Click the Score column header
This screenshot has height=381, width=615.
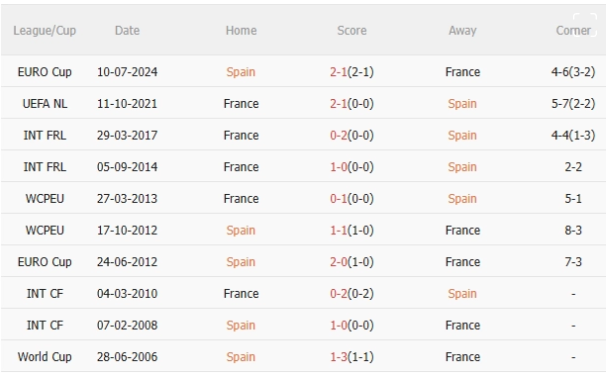point(352,31)
